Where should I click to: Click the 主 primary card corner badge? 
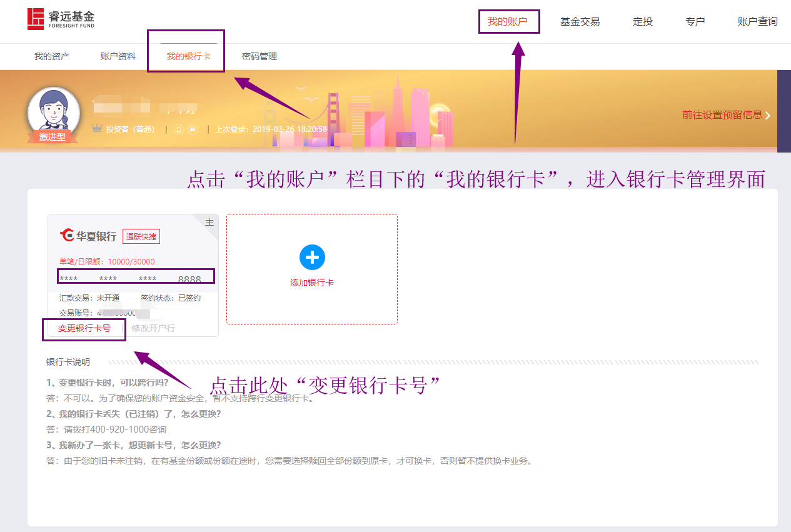click(x=209, y=223)
